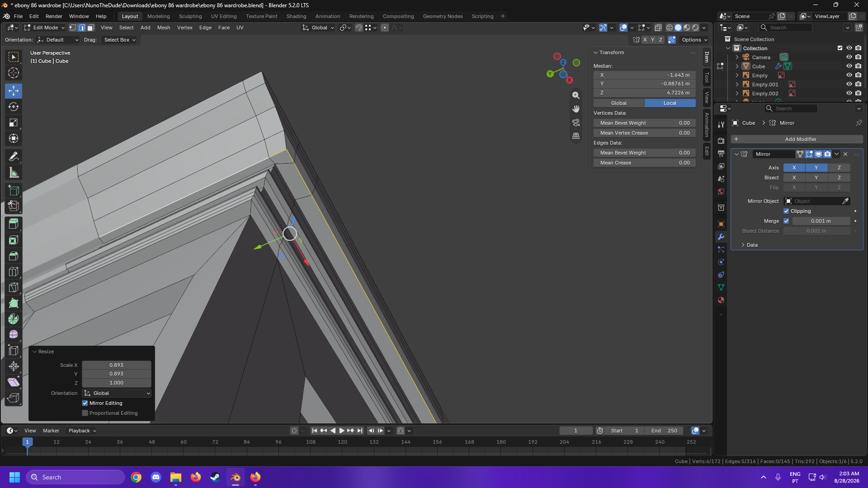Open the Orientation Default dropdown
The width and height of the screenshot is (868, 488).
[58, 40]
